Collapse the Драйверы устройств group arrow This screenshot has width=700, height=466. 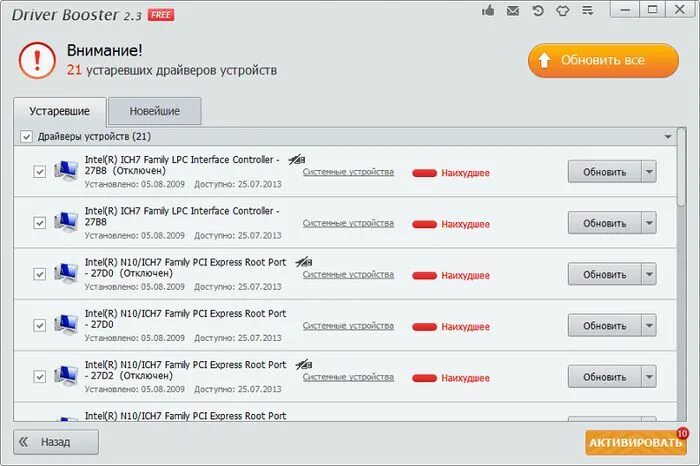coord(668,137)
